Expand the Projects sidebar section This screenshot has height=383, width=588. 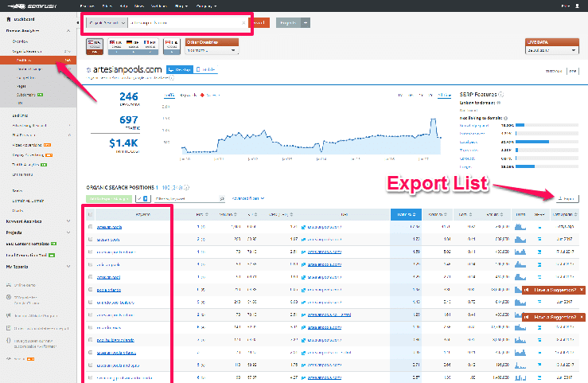coord(68,233)
